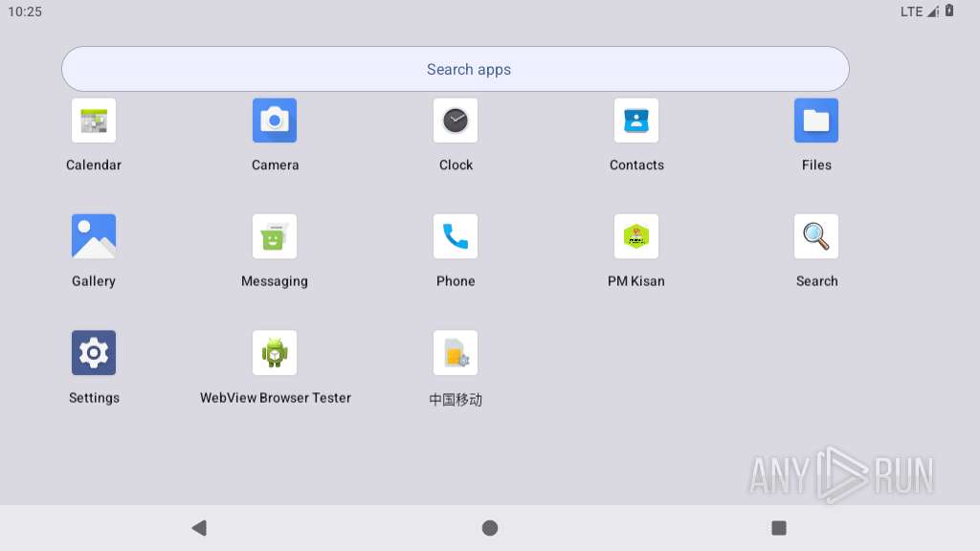Open the Calendar app
This screenshot has height=551, width=980.
click(94, 121)
